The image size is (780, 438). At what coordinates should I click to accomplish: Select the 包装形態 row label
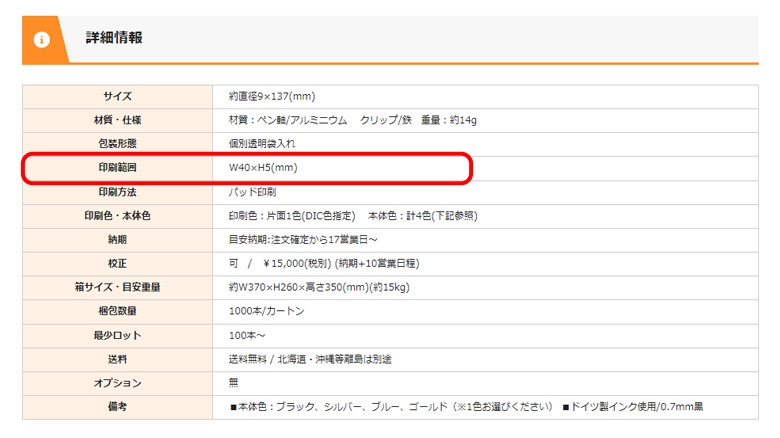click(117, 144)
